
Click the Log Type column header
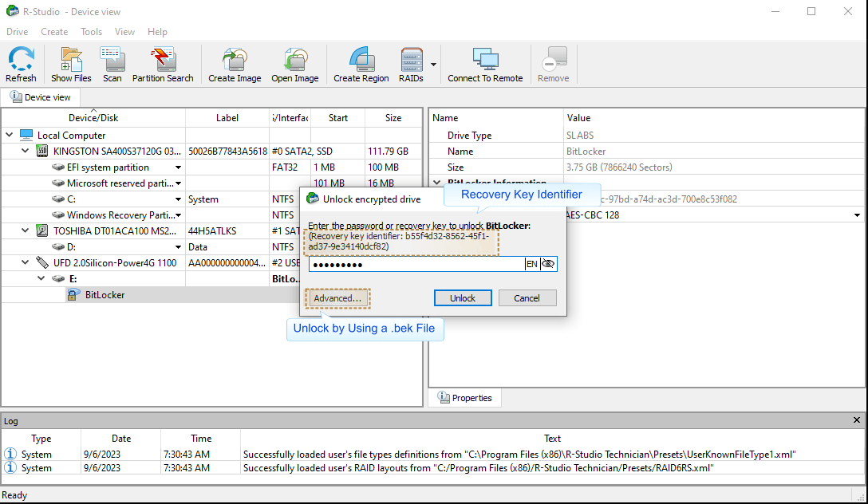tap(41, 438)
